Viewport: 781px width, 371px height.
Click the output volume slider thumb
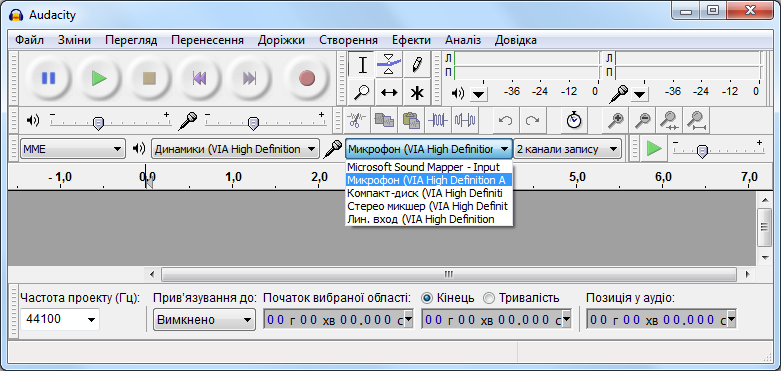coord(99,123)
